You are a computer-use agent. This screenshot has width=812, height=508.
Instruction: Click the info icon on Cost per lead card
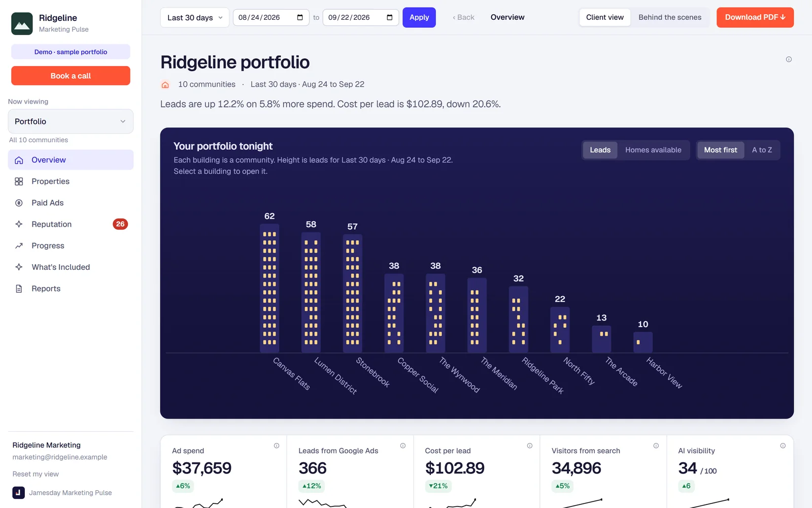(530, 446)
